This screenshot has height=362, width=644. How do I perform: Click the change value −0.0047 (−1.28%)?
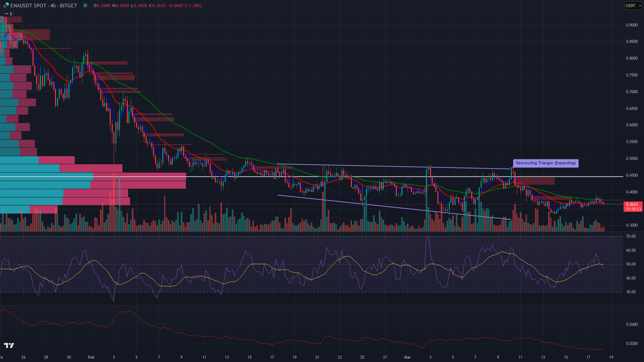pos(184,5)
